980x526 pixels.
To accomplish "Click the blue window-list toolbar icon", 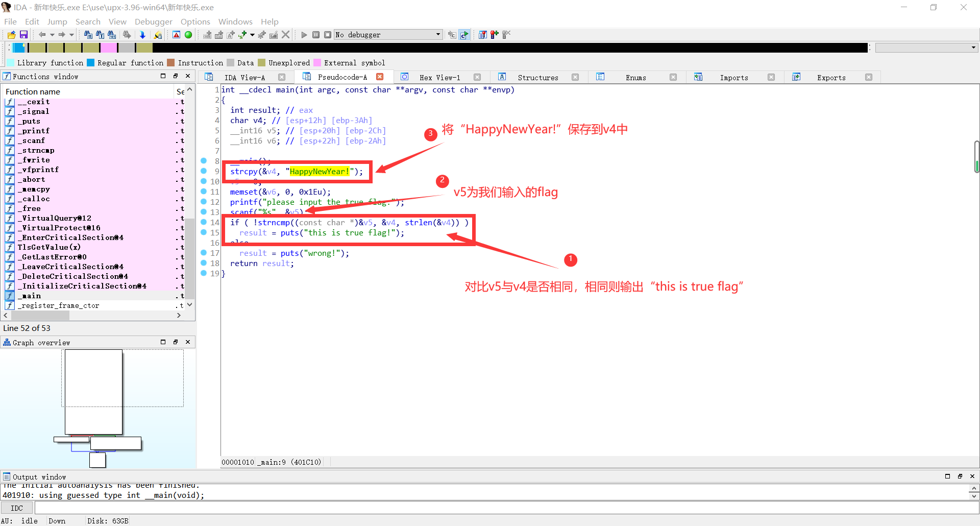I will click(482, 35).
